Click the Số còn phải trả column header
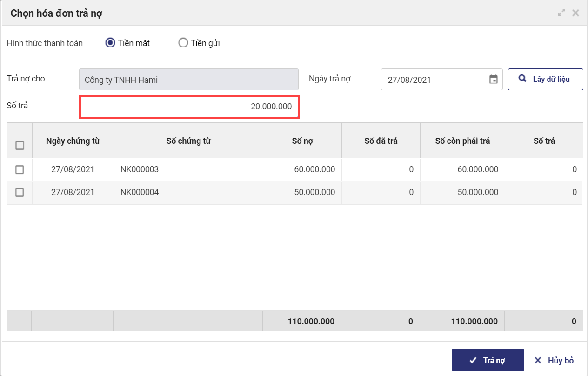588x376 pixels. [462, 141]
